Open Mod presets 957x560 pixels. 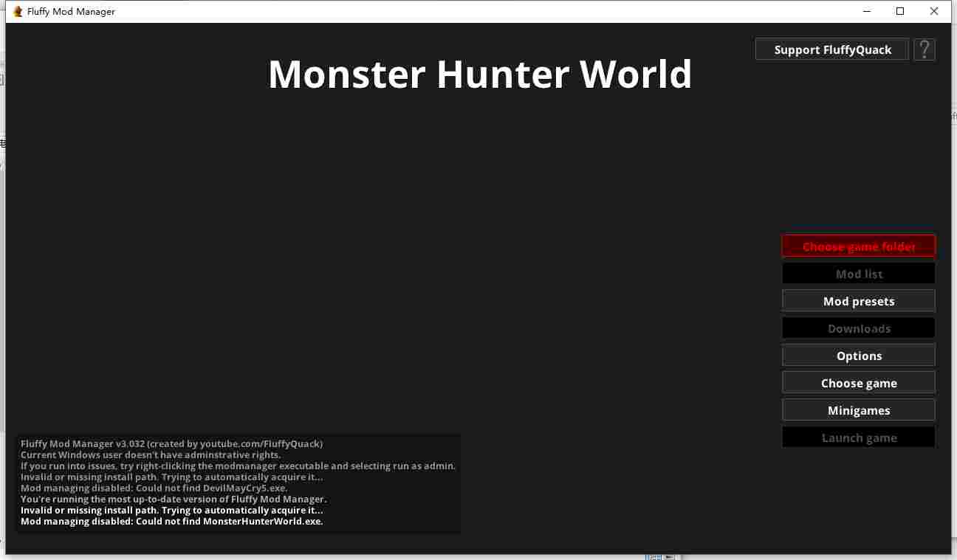pos(859,301)
